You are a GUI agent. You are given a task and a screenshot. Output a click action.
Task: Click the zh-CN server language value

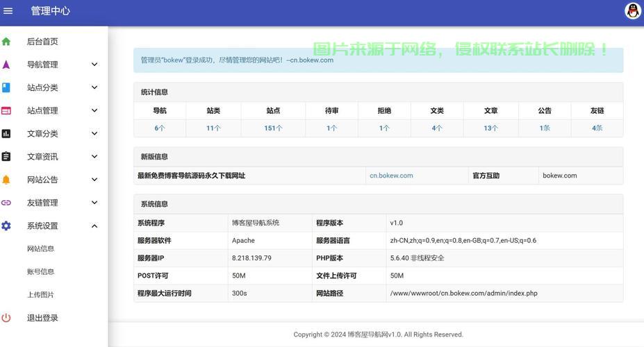(x=463, y=240)
